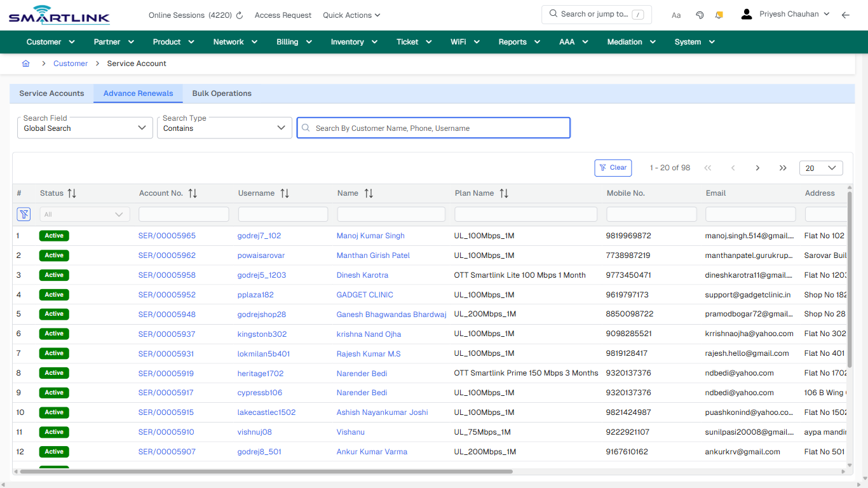Open account SER/00005965

coord(166,236)
